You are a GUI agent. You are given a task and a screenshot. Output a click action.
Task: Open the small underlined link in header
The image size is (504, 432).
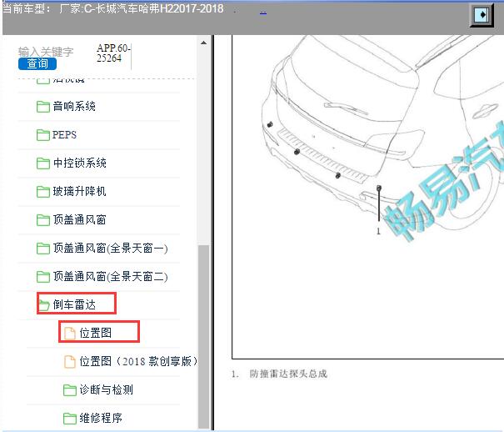(263, 13)
